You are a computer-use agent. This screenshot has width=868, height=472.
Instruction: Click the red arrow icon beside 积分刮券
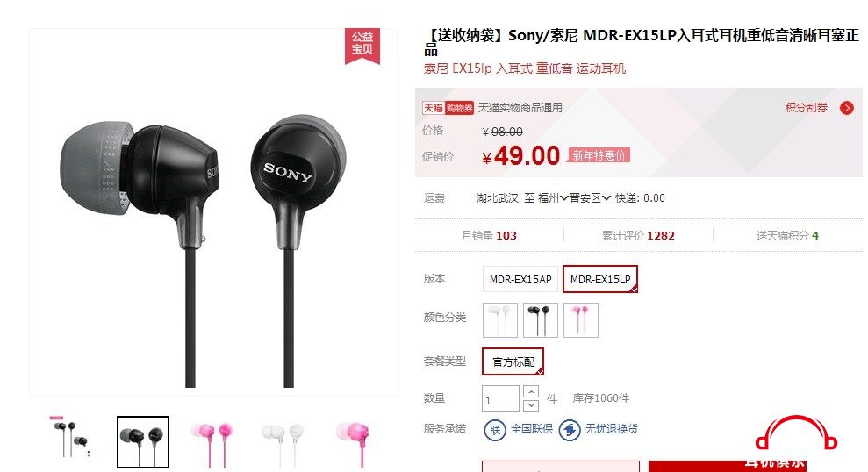[x=846, y=108]
